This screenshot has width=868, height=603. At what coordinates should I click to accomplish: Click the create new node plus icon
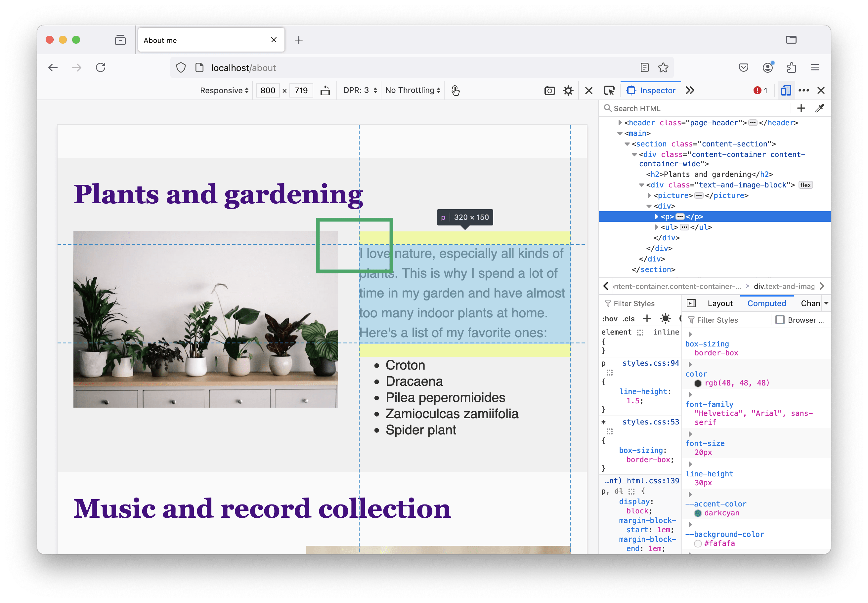[801, 108]
